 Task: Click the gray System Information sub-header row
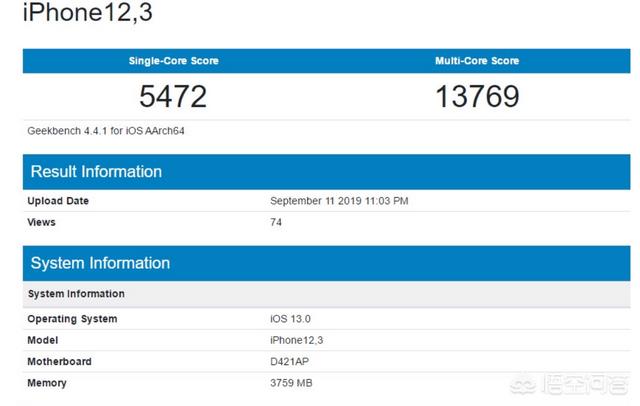(x=327, y=294)
